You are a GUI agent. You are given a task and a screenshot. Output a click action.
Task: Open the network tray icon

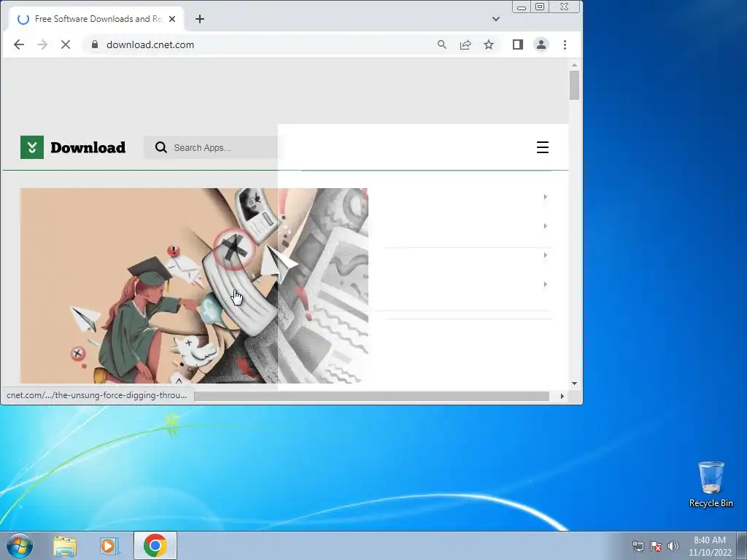(x=638, y=546)
